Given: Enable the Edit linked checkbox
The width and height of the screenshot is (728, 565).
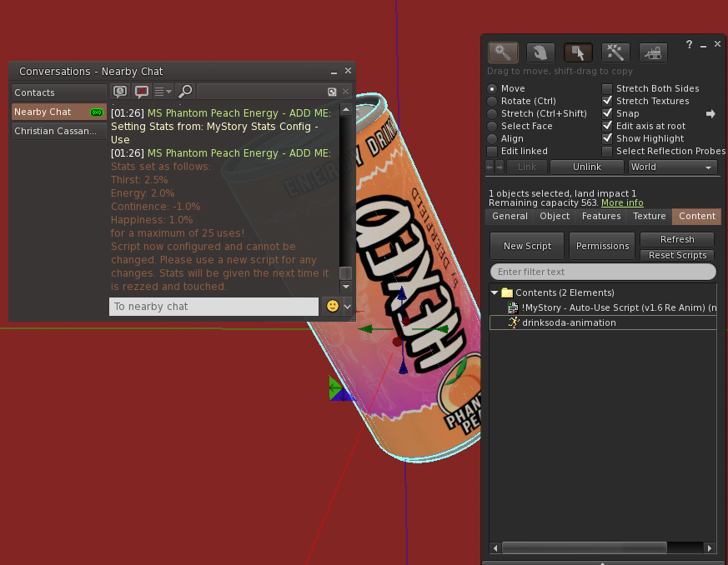Looking at the screenshot, I should pos(492,151).
